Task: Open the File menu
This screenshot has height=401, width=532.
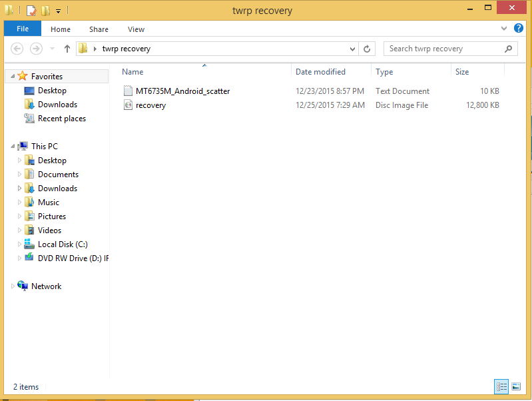Action: [x=23, y=29]
